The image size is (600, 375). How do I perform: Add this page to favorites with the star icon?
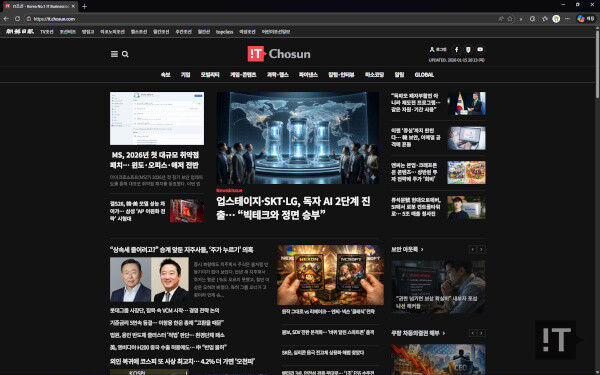click(510, 18)
